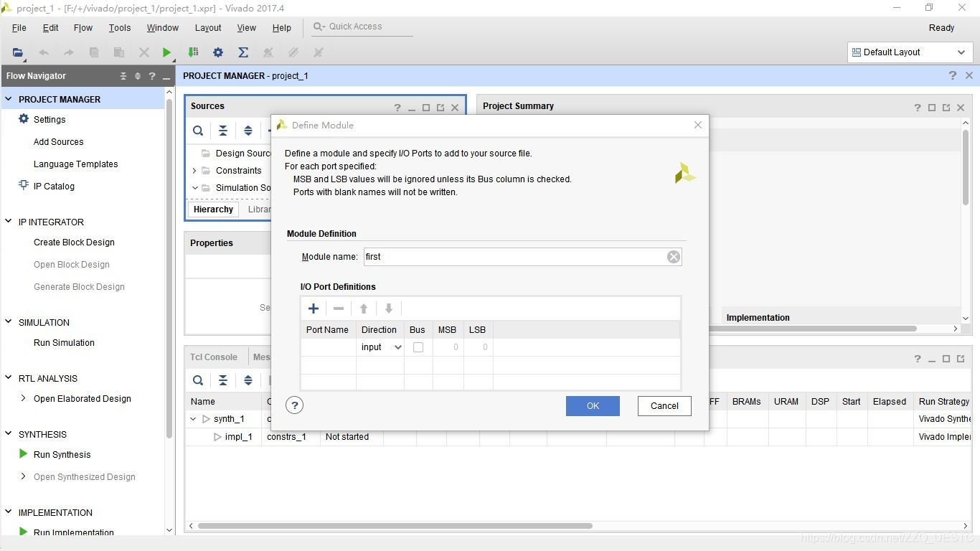Screen dimensions: 980x551
Task: Close the Define Module dialog
Action: (x=697, y=125)
